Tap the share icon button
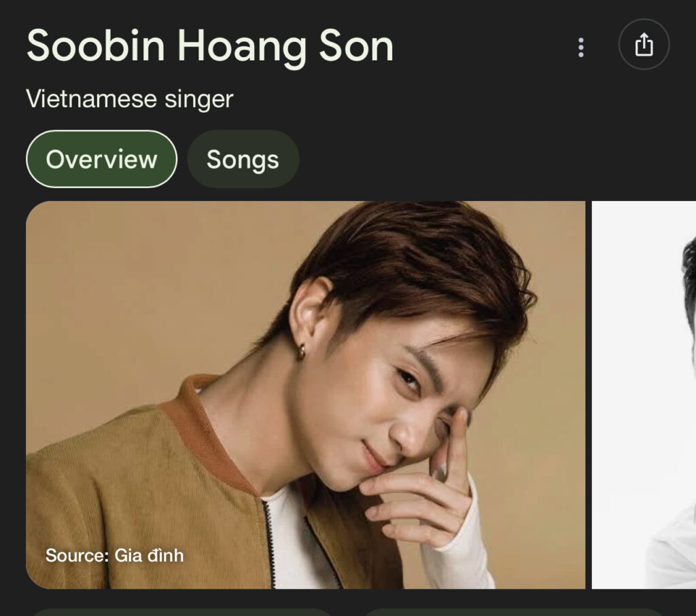696x616 pixels. coord(644,46)
